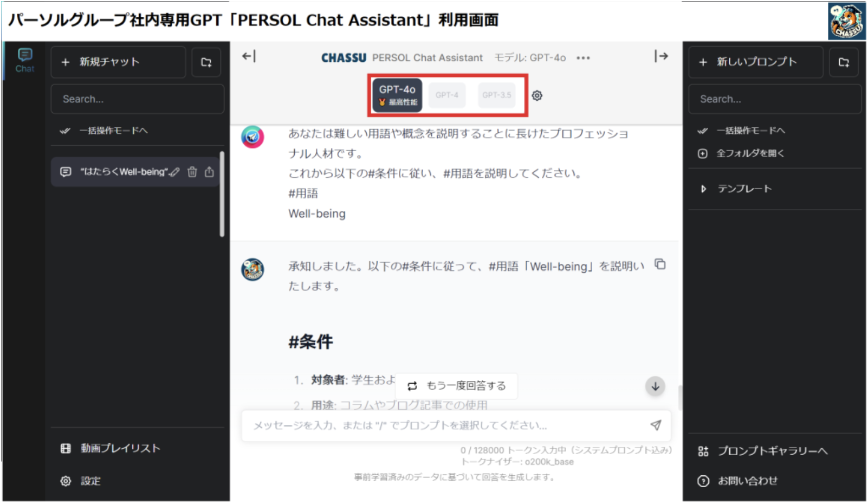Image resolution: width=868 pixels, height=504 pixels.
Task: Collapse the right prompt sidebar
Action: click(661, 56)
